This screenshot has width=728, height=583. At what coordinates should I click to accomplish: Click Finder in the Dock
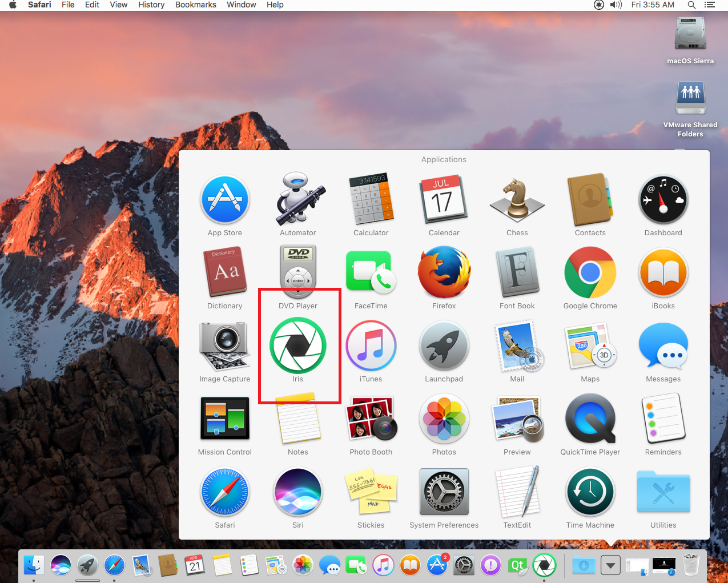(34, 565)
